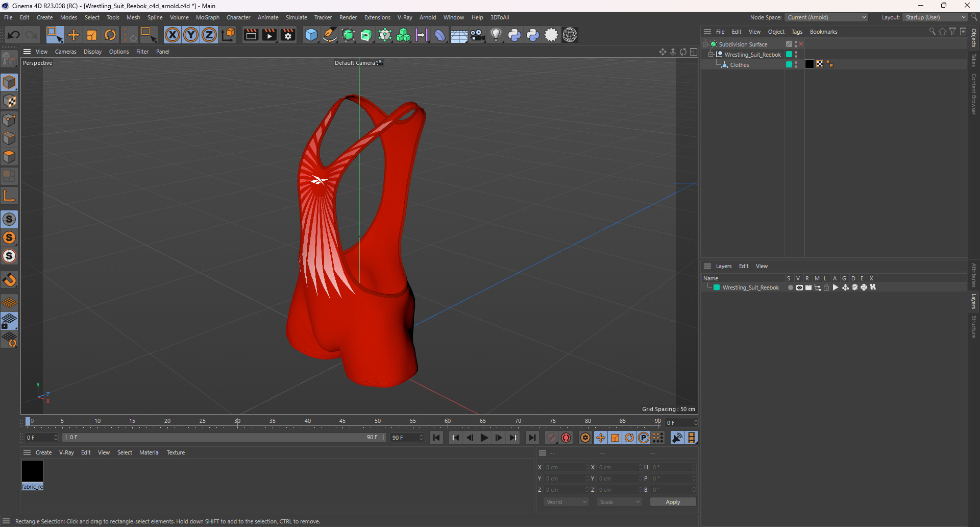Open viewport Cameras menu
The width and height of the screenshot is (980, 527).
(66, 52)
